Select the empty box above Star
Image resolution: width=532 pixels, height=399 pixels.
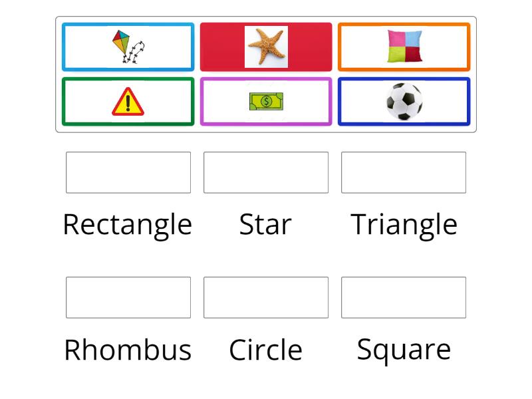[266, 173]
